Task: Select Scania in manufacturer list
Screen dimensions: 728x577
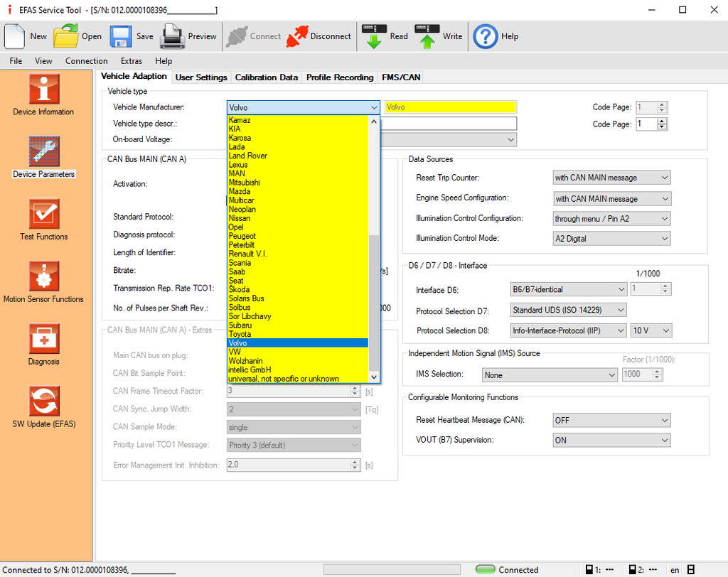Action: 298,263
